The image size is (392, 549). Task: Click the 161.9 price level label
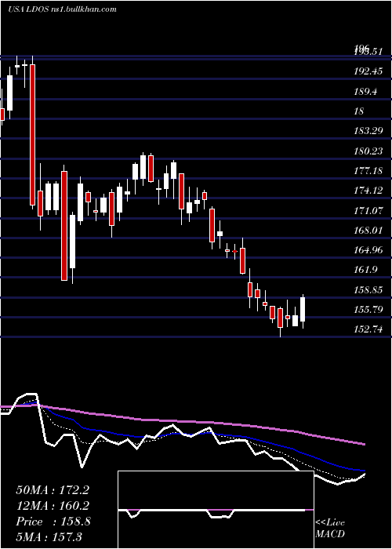(x=365, y=270)
